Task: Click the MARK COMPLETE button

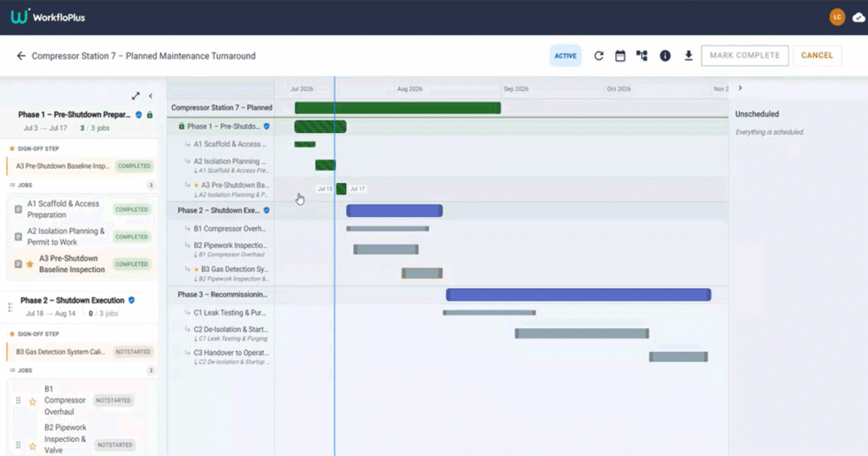Action: (x=744, y=55)
